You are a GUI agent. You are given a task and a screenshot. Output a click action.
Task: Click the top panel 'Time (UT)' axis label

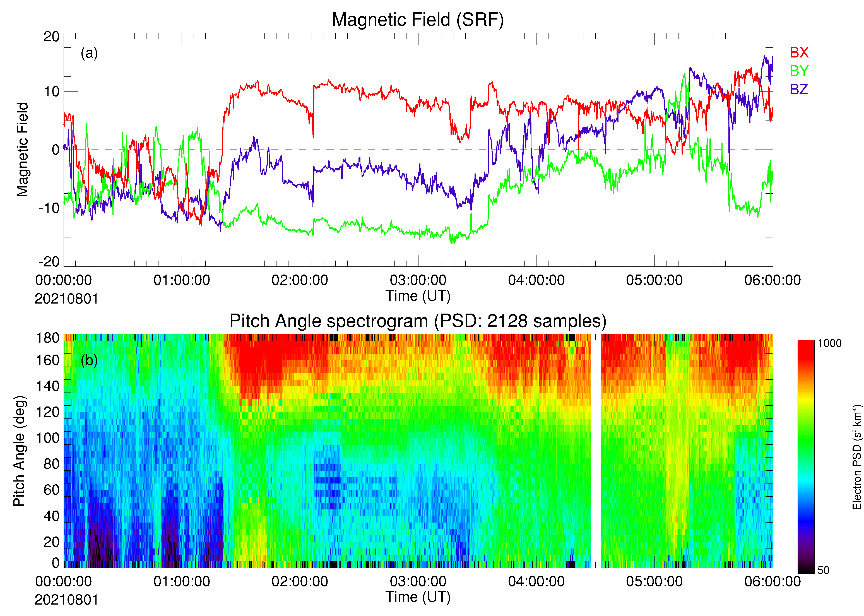pyautogui.click(x=418, y=296)
